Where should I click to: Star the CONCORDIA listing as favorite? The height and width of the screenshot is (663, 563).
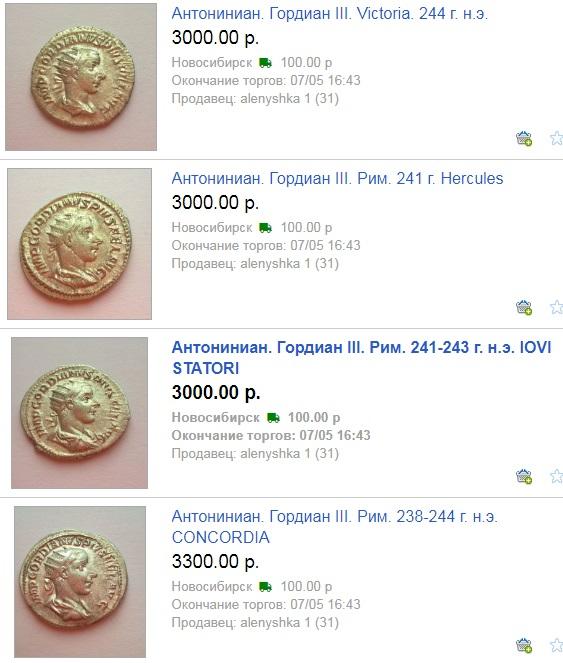coord(556,645)
